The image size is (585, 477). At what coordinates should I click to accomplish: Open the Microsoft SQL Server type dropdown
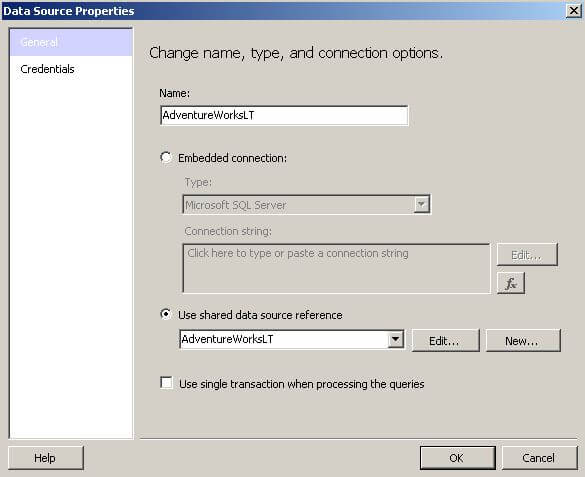[x=422, y=204]
